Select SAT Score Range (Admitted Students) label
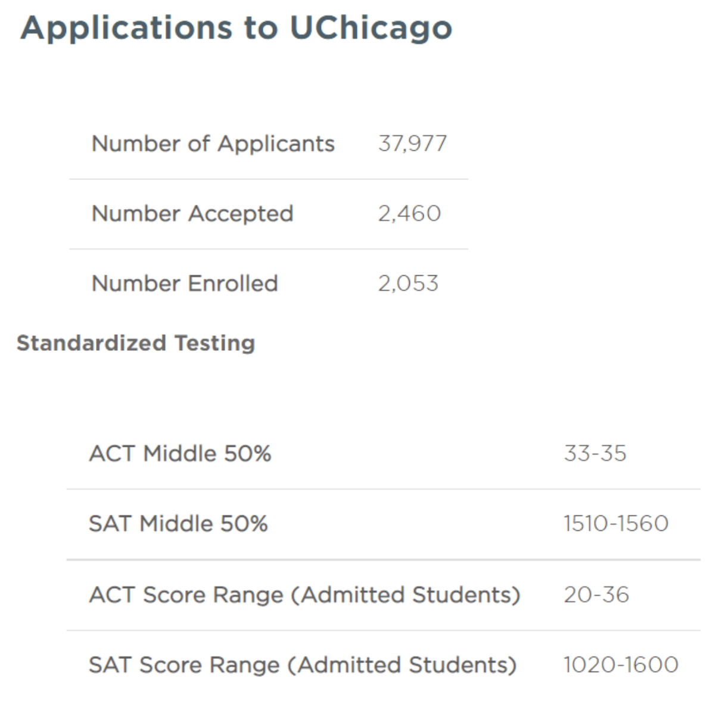 pyautogui.click(x=303, y=665)
